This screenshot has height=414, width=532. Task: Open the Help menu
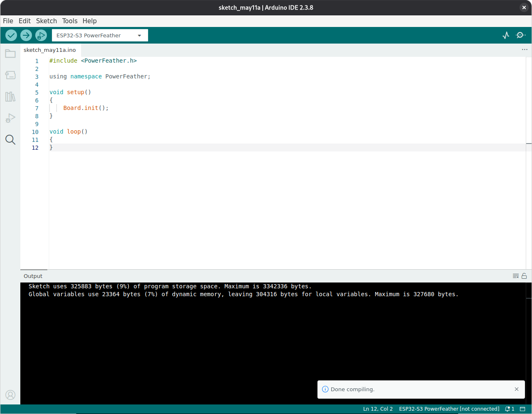click(x=90, y=21)
